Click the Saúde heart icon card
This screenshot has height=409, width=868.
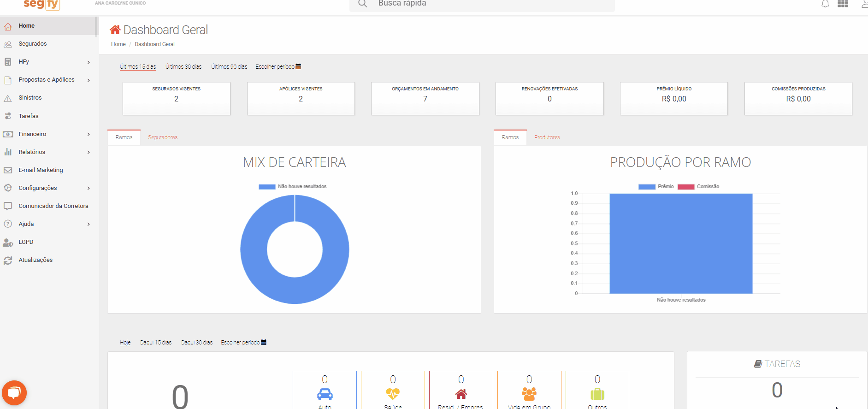click(393, 393)
